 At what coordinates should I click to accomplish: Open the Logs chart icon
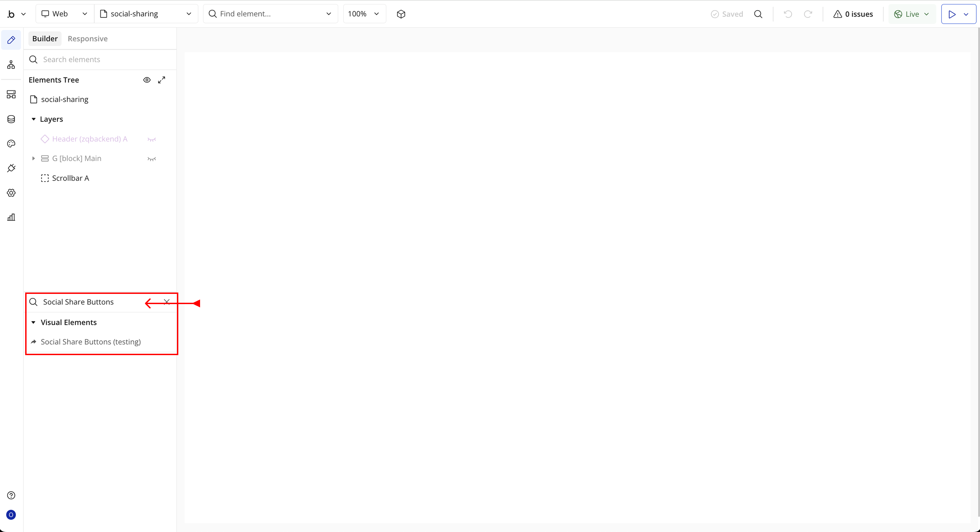click(x=11, y=217)
